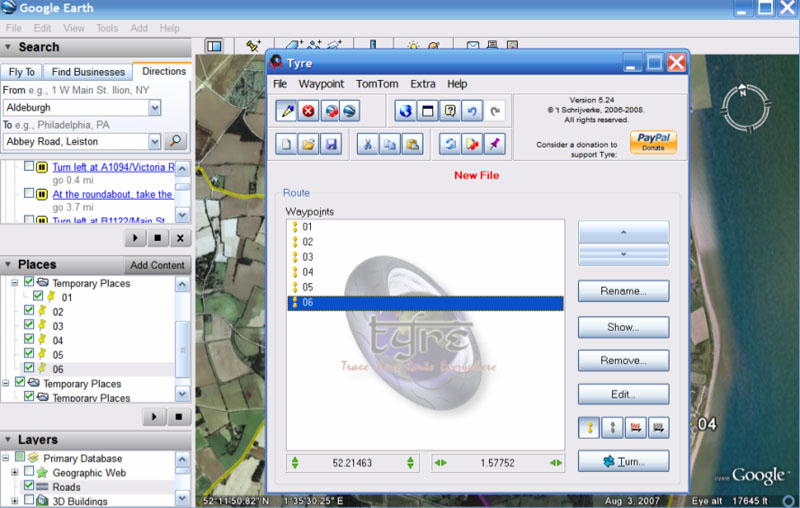Open the From field Aldeburgh dropdown arrow
Screen dimensions: 800x508
155,108
